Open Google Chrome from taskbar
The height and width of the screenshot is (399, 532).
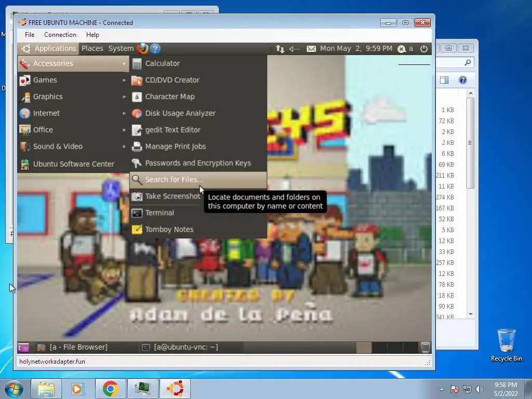tap(110, 389)
